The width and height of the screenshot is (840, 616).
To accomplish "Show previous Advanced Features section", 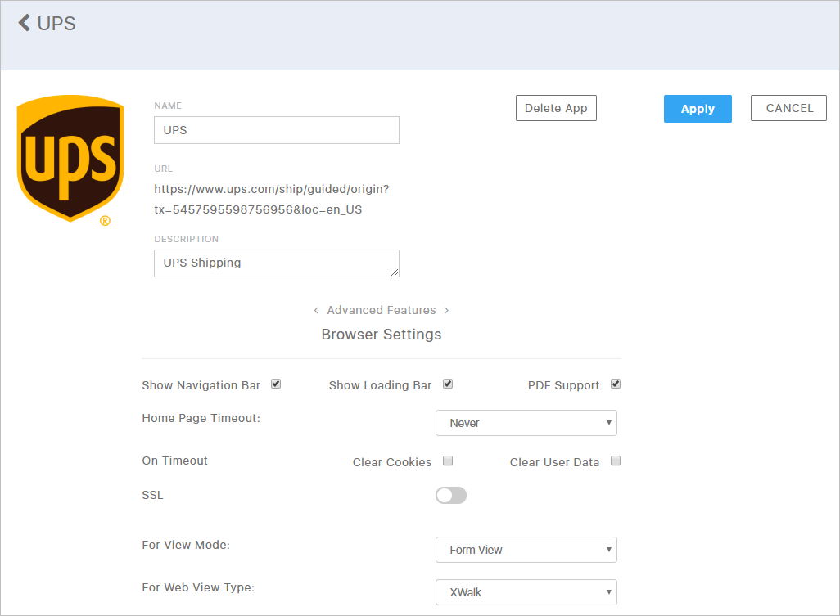I will click(316, 310).
